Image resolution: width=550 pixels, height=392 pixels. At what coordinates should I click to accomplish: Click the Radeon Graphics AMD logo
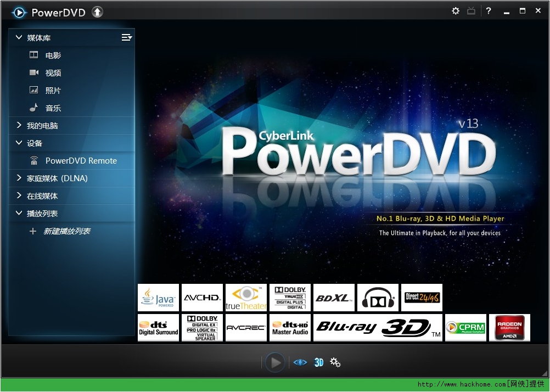510,328
